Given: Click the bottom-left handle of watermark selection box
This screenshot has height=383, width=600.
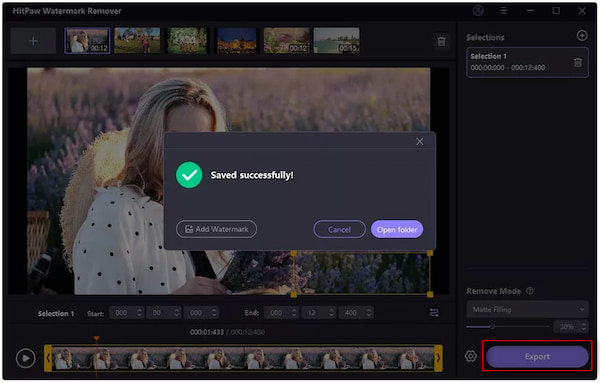Looking at the screenshot, I should point(293,294).
